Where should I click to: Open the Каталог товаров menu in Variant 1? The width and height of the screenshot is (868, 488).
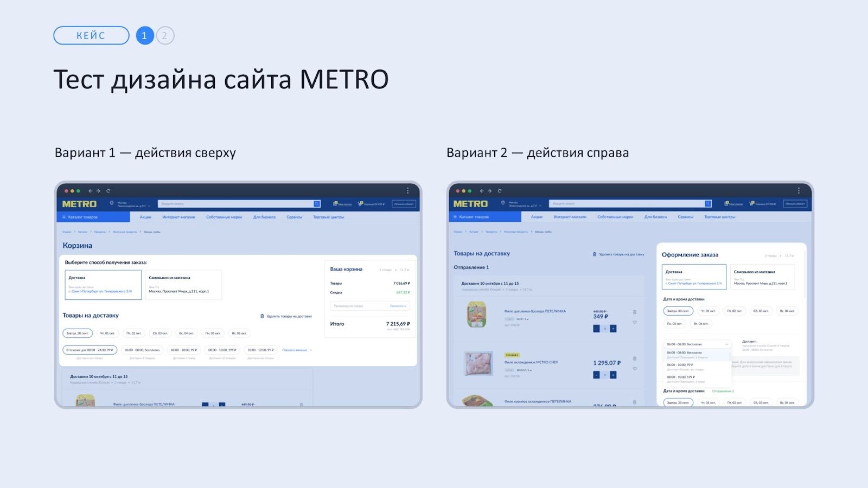coord(93,217)
